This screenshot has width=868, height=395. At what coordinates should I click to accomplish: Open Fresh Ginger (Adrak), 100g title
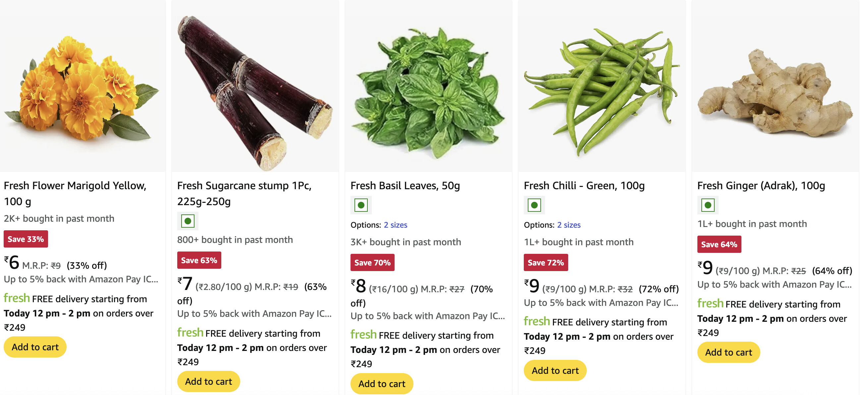pyautogui.click(x=761, y=185)
